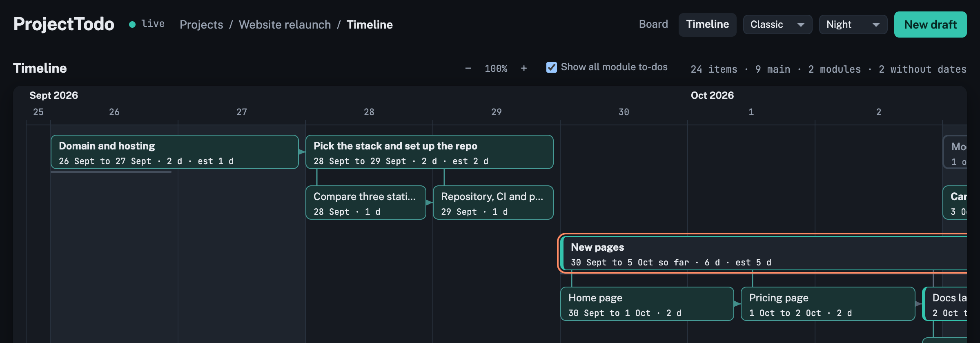This screenshot has height=343, width=980.
Task: Open Website relaunch breadcrumb link
Action: coord(285,24)
